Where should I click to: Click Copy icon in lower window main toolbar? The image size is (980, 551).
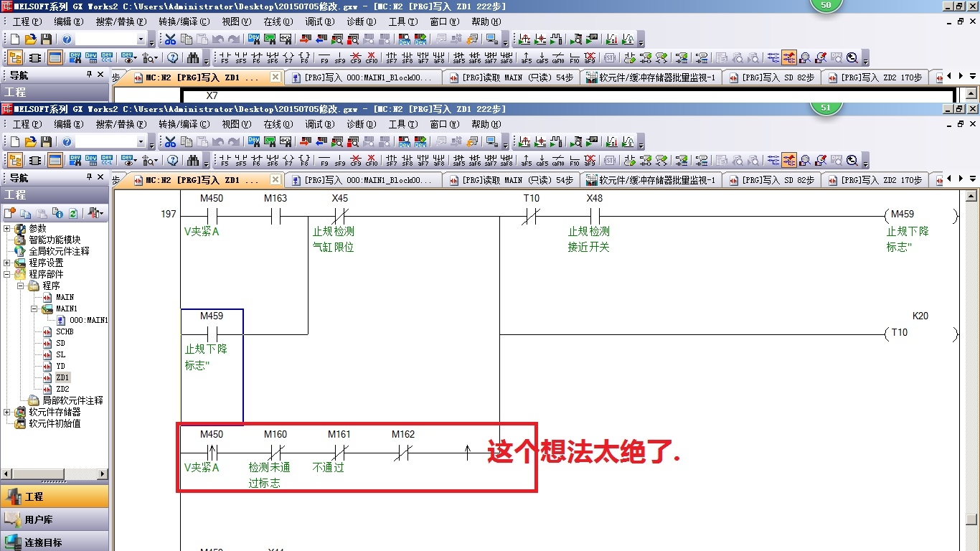[186, 142]
